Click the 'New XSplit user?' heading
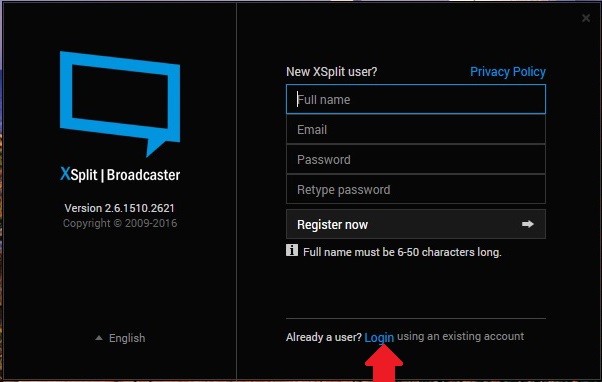Image resolution: width=602 pixels, height=382 pixels. pyautogui.click(x=332, y=72)
